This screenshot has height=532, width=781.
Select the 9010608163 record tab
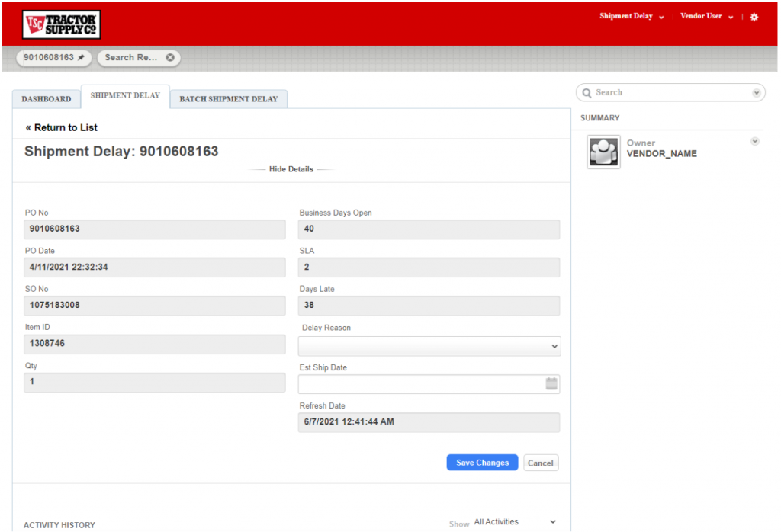(x=54, y=58)
